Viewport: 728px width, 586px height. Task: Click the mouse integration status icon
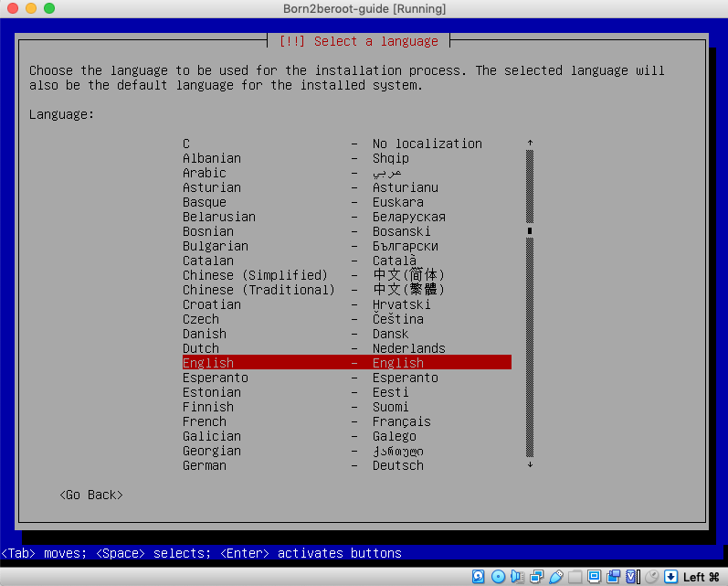point(652,577)
